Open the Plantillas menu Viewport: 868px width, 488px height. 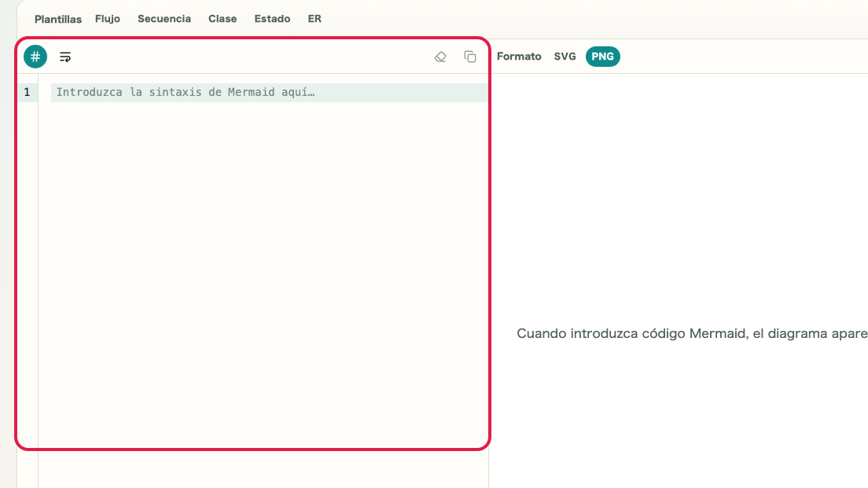[58, 19]
